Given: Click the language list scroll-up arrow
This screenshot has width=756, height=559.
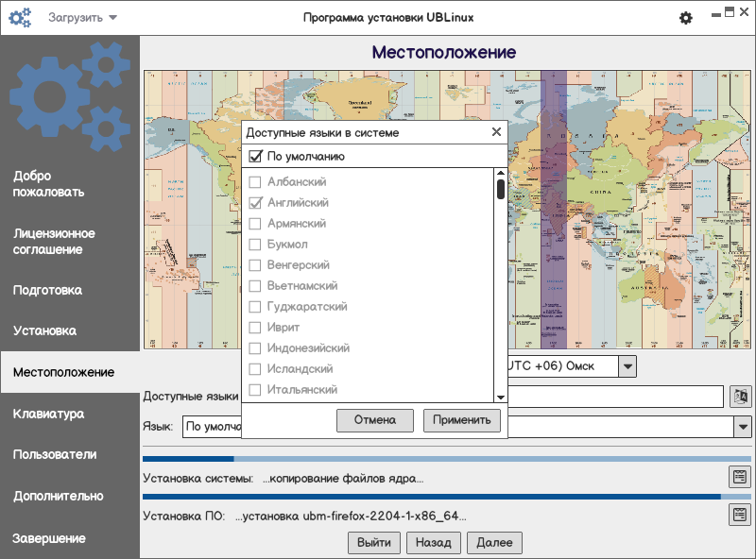Looking at the screenshot, I should click(x=501, y=174).
